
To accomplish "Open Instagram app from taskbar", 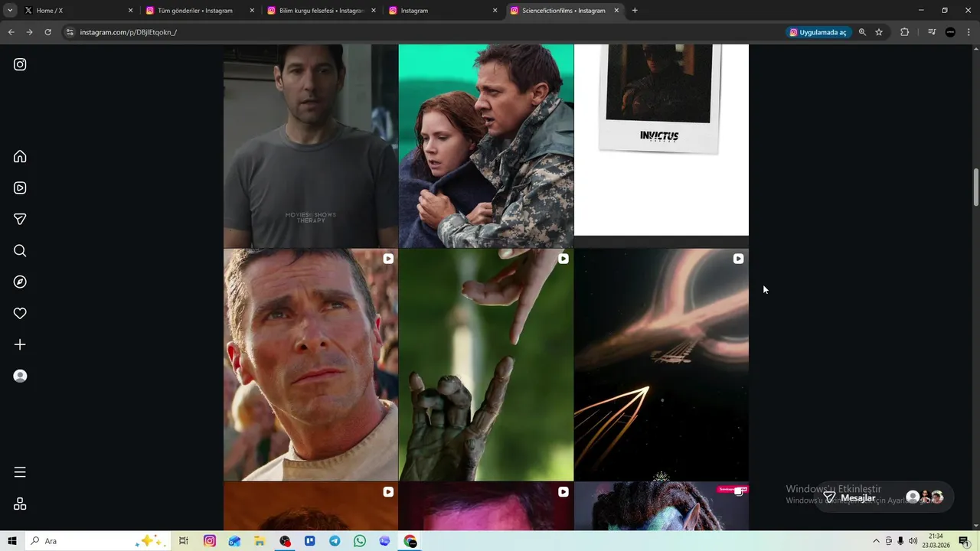I will pyautogui.click(x=209, y=541).
